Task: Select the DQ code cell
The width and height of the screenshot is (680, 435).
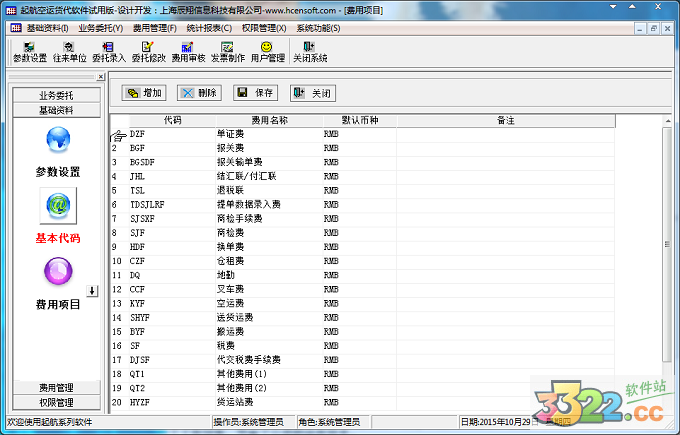Action: [172, 275]
